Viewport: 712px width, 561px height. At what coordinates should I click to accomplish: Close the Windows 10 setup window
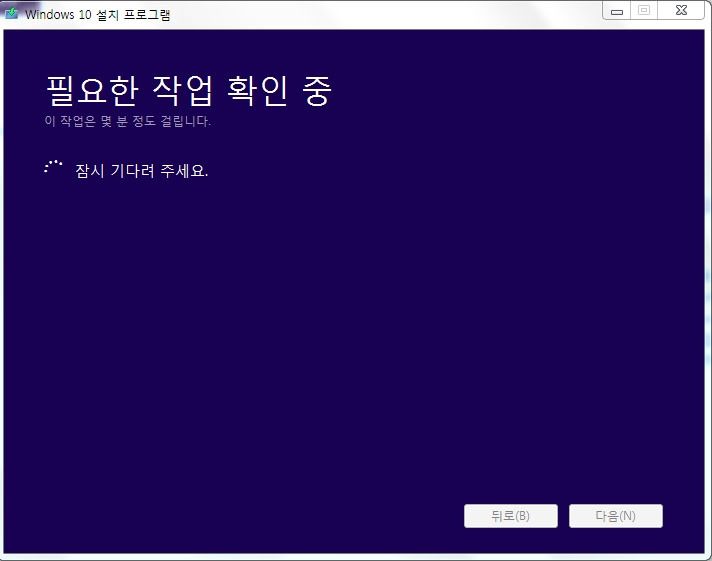click(x=681, y=10)
